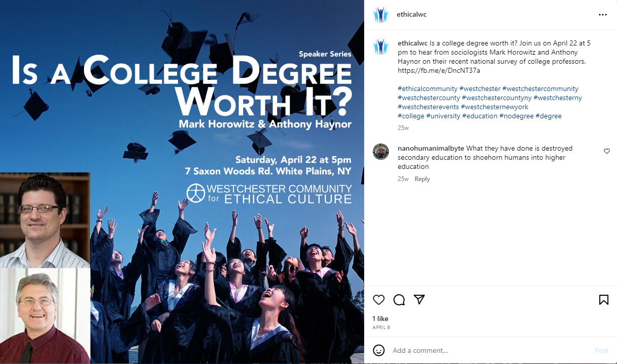
Task: Like nanohumanimalbyte's comment with the small heart
Action: (607, 151)
